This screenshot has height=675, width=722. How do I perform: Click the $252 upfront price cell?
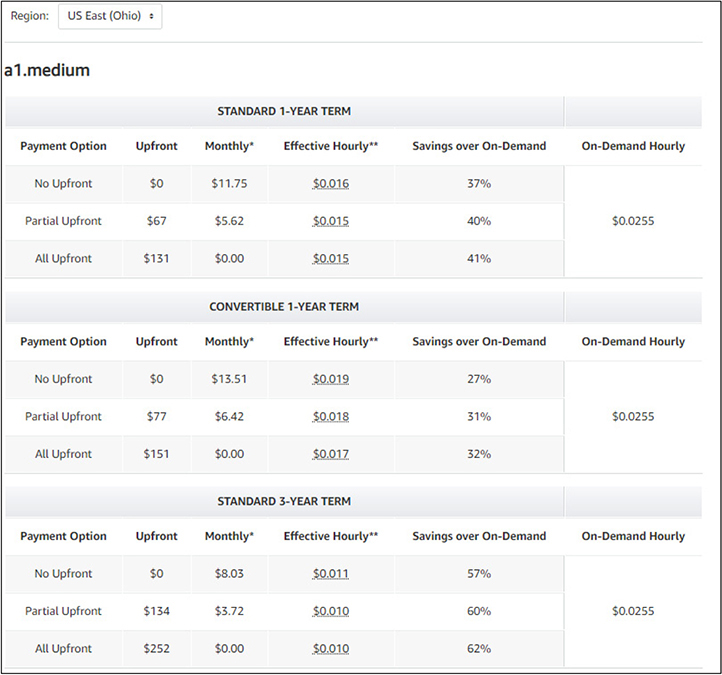[x=156, y=649]
